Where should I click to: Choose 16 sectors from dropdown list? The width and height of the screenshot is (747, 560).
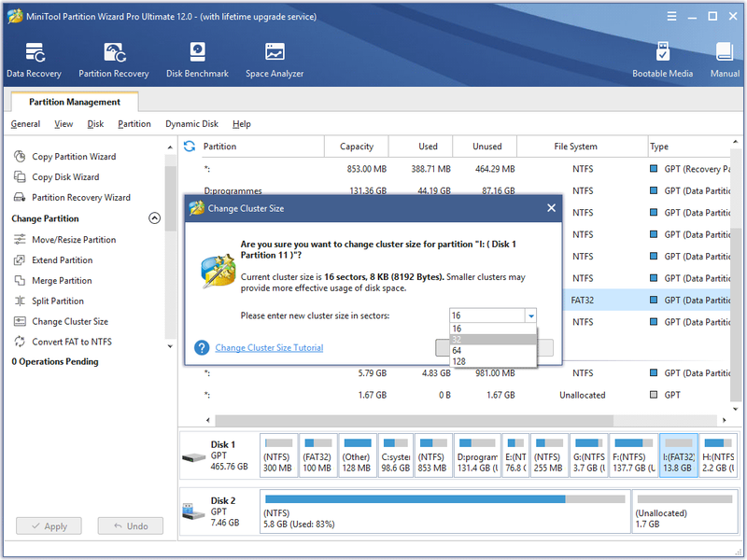click(493, 329)
